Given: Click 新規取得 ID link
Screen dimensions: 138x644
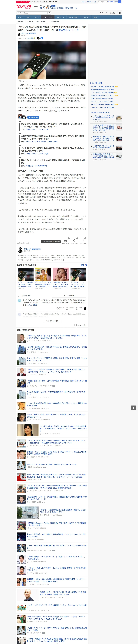Looking at the screenshot, I should [x=54, y=6].
